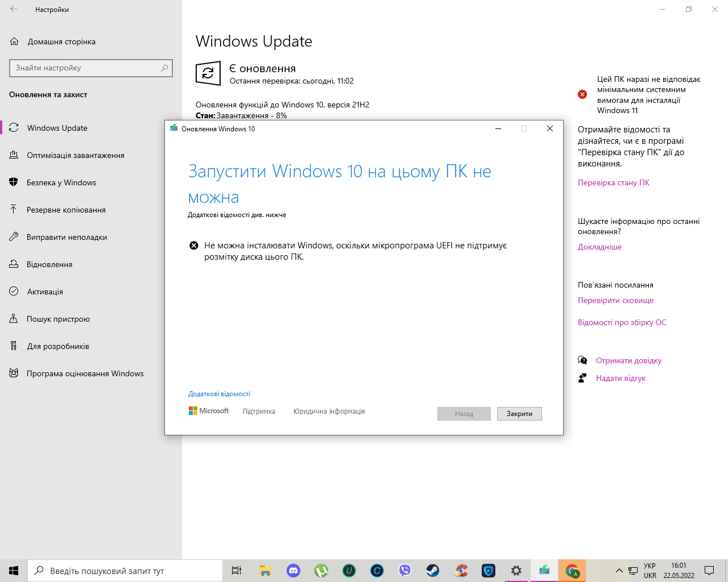Click the greyed Назад button
The width and height of the screenshot is (728, 582).
coord(464,414)
